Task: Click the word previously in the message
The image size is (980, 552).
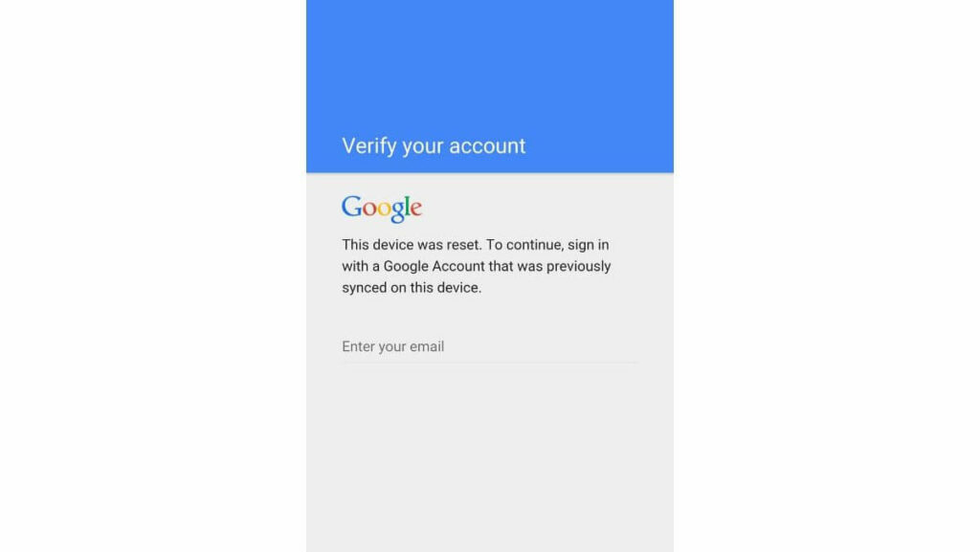Action: 579,267
